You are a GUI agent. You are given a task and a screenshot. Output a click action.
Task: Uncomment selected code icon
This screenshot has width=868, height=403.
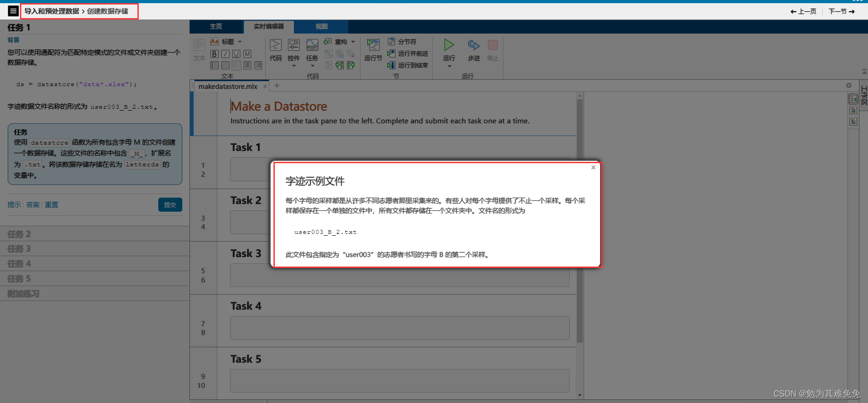pos(340,54)
